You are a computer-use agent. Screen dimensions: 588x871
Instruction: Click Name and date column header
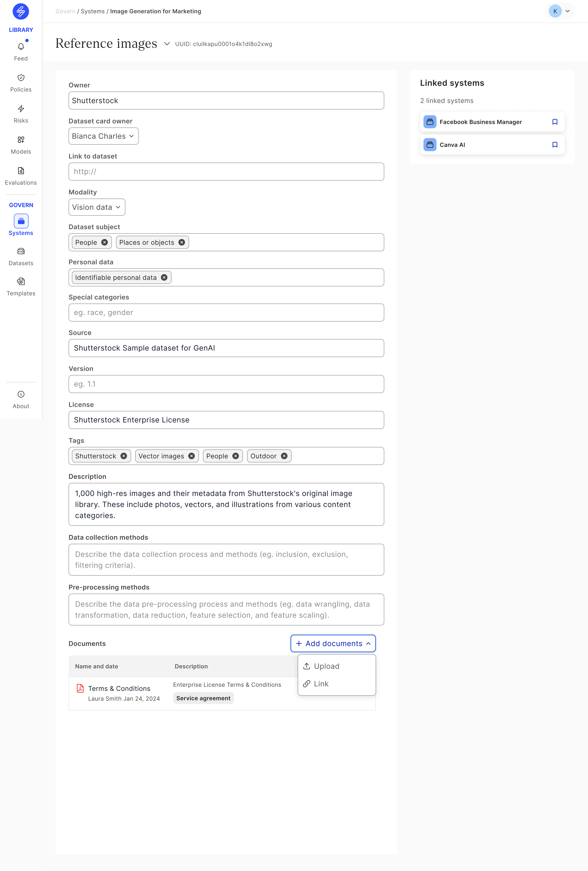click(x=97, y=666)
